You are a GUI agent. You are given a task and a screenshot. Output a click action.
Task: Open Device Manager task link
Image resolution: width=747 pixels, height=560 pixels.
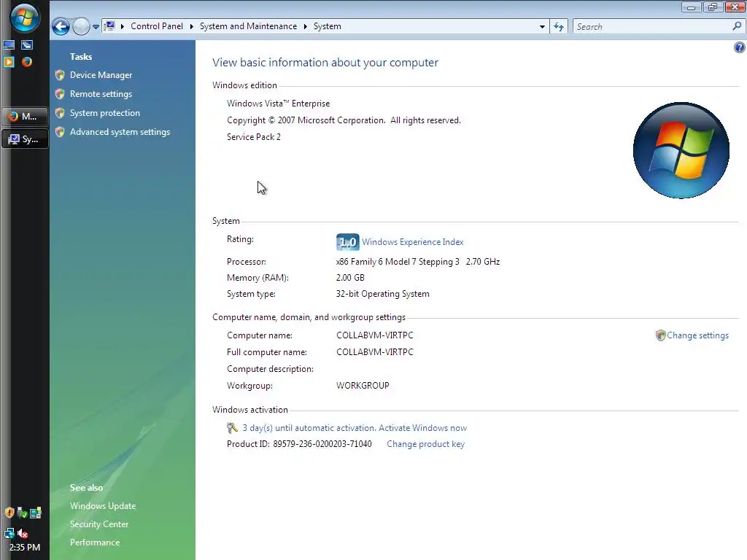click(x=101, y=75)
